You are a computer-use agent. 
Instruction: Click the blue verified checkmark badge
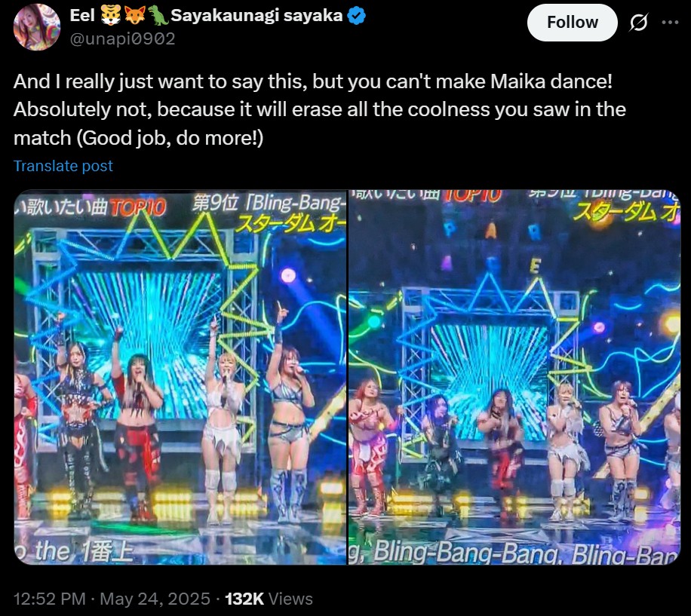tap(356, 16)
